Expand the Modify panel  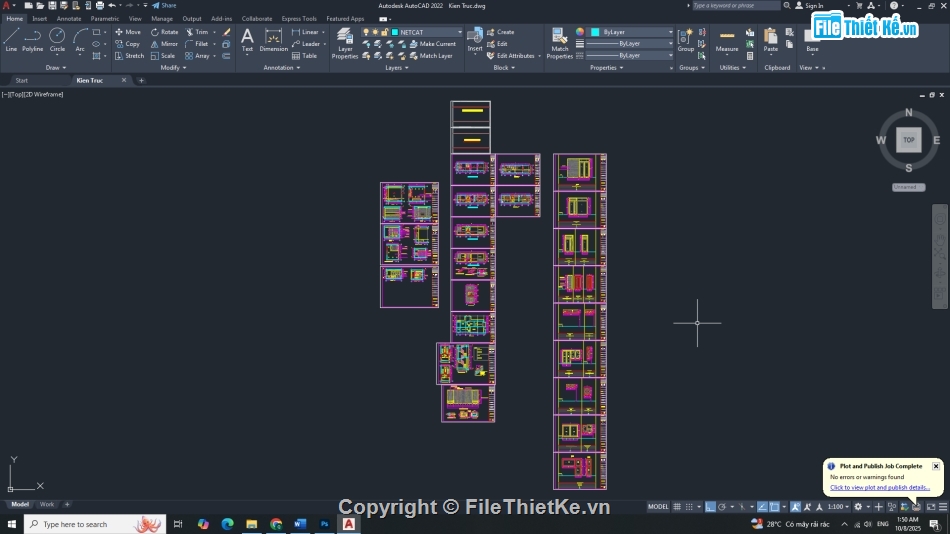(x=171, y=68)
